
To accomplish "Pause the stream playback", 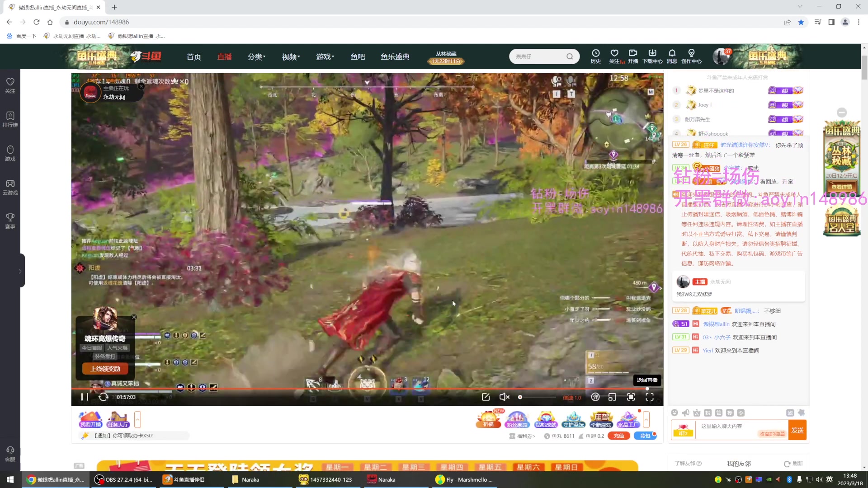I will coord(84,397).
